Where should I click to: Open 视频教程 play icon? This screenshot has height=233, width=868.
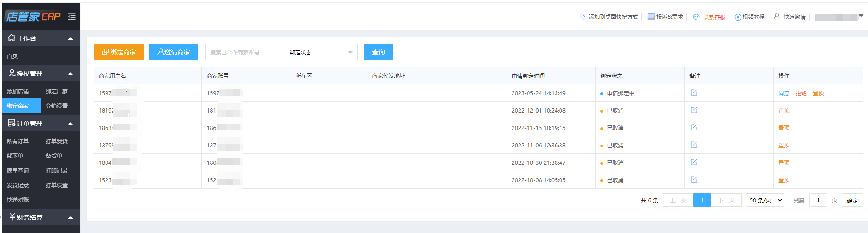tap(737, 17)
